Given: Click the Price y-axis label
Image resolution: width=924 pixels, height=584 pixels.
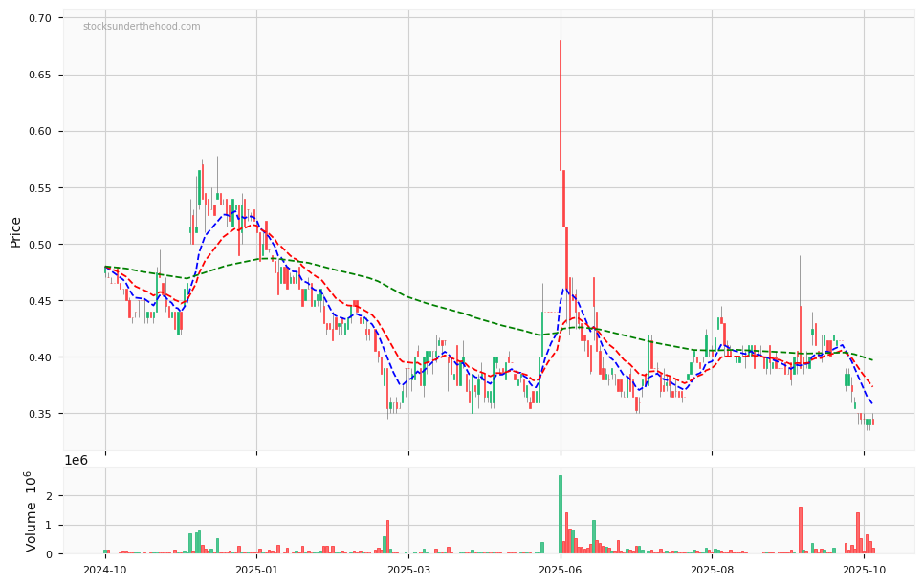Looking at the screenshot, I should point(16,230).
